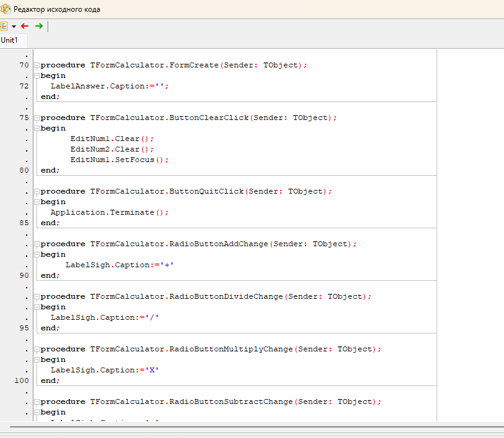Click line number 70 in the gutter
Viewport: 504px width, 438px height.
pos(24,65)
